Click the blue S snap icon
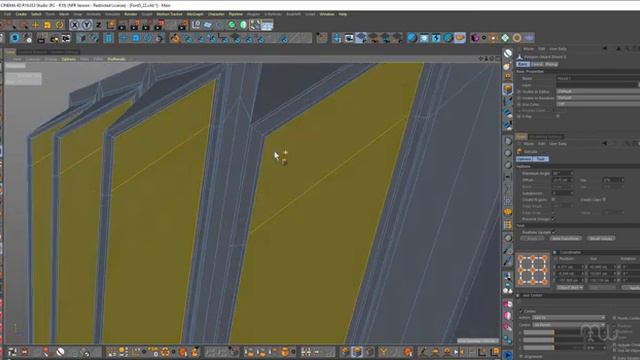 [15, 38]
